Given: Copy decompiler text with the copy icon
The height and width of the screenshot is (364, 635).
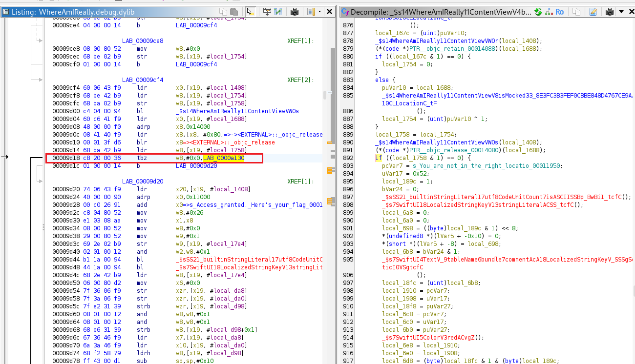Looking at the screenshot, I should click(x=576, y=12).
